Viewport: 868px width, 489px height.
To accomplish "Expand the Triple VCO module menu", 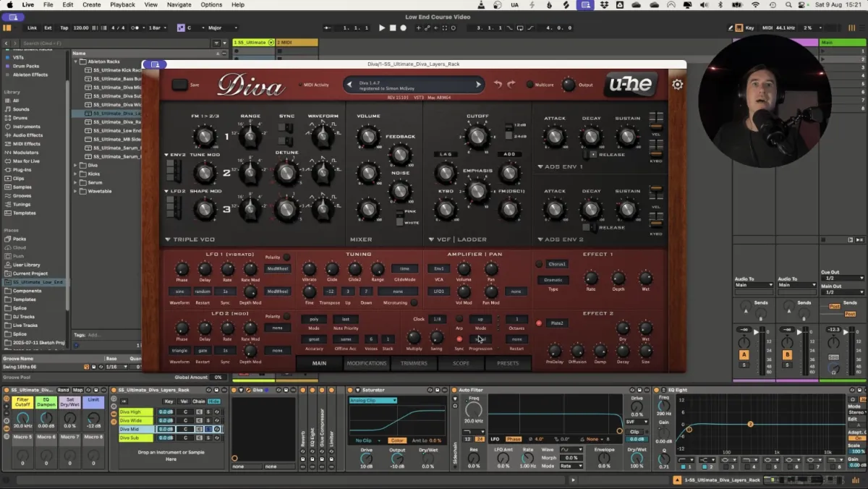I will pyautogui.click(x=168, y=239).
